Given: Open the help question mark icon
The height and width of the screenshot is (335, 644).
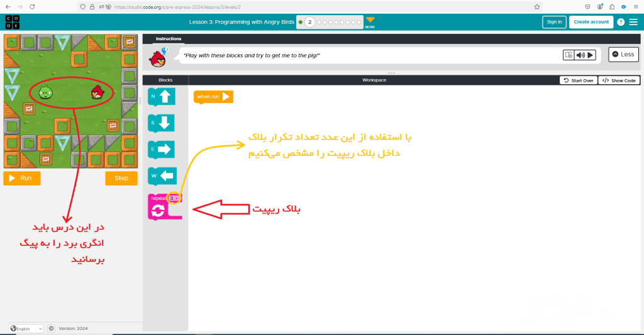Looking at the screenshot, I should 621,22.
